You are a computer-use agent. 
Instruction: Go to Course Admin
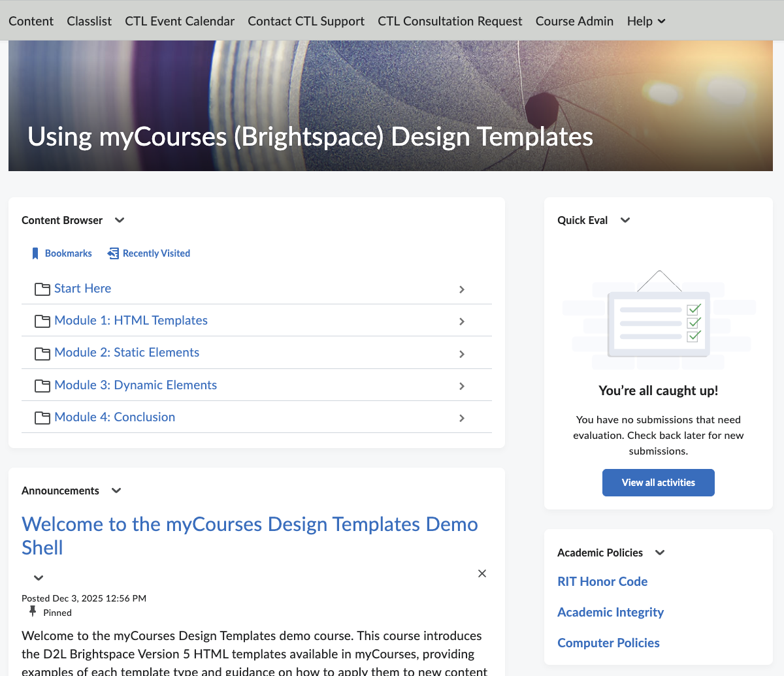pos(574,21)
